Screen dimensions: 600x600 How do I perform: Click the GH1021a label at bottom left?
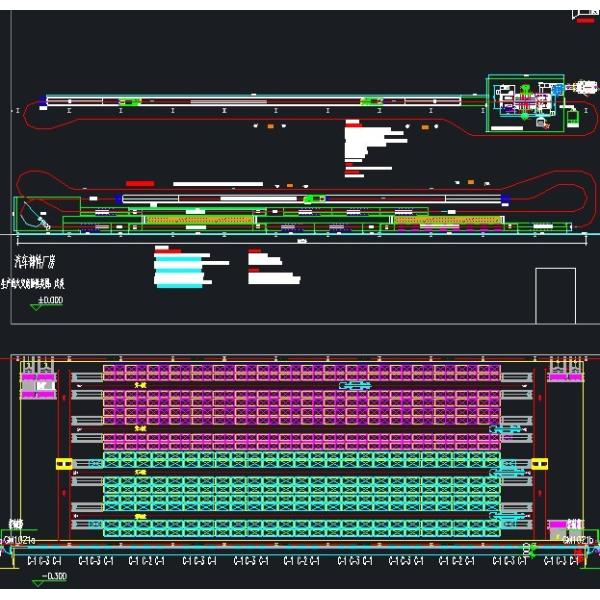click(19, 540)
